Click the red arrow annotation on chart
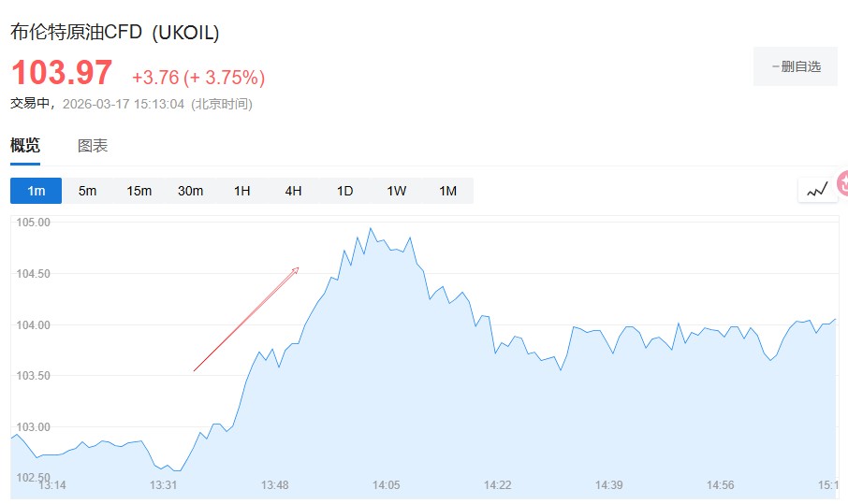Image resolution: width=848 pixels, height=504 pixels. pos(245,320)
